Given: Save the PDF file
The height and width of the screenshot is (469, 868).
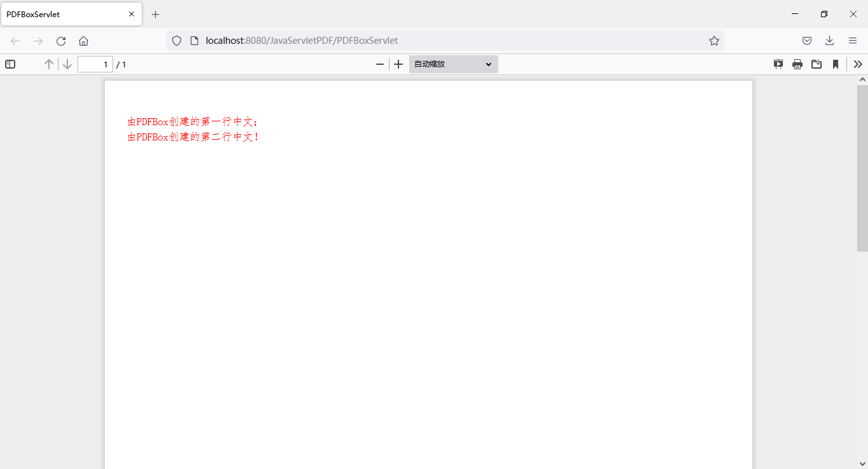Looking at the screenshot, I should pyautogui.click(x=817, y=64).
